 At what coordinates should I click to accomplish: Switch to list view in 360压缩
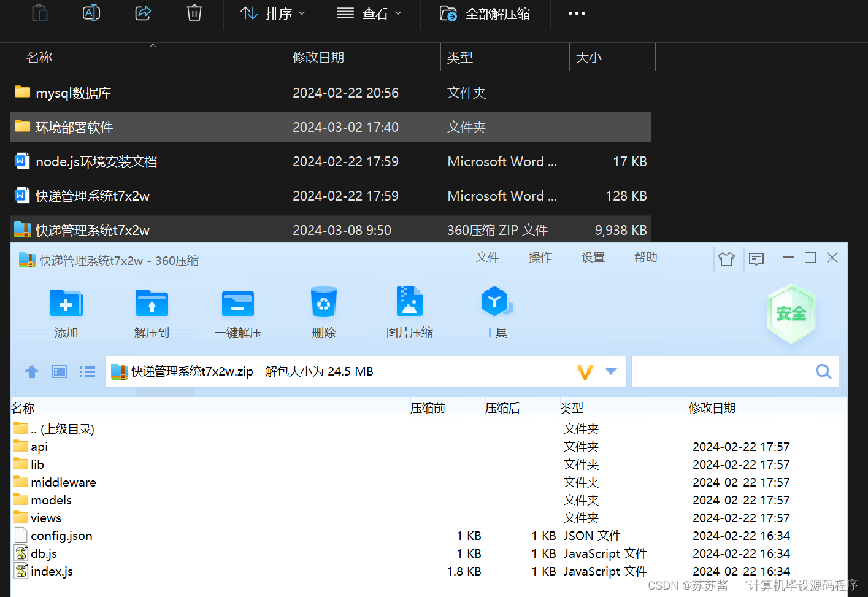87,371
